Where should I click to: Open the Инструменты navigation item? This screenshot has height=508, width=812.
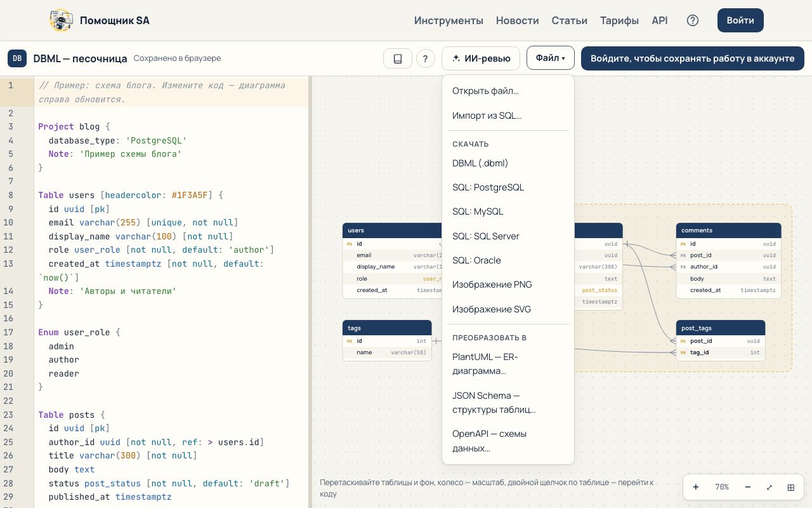pos(449,20)
